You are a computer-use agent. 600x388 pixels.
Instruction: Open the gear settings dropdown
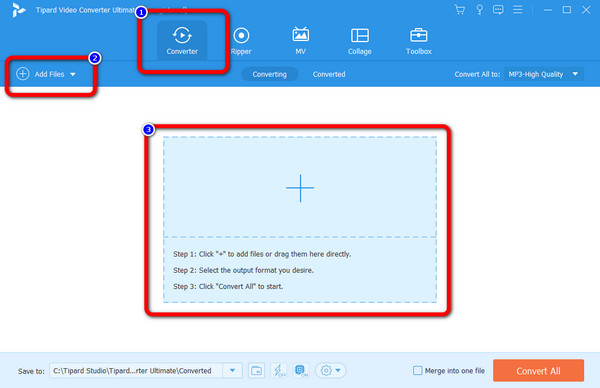click(331, 370)
